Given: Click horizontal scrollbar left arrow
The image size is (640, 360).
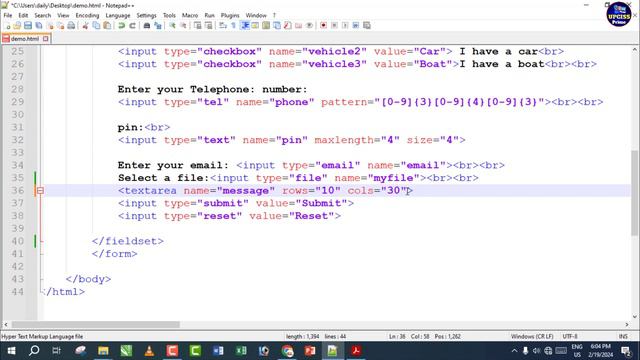Looking at the screenshot, I should 6,324.
